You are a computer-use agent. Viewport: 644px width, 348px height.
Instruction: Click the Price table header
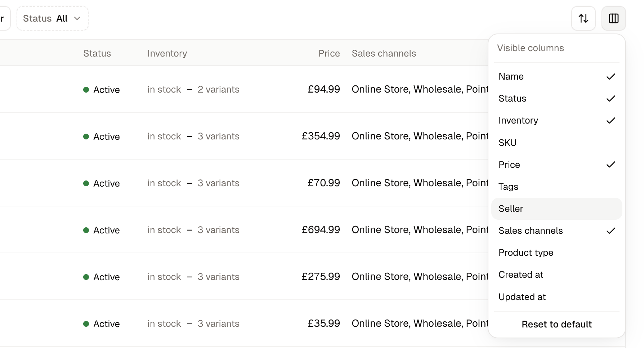point(329,53)
